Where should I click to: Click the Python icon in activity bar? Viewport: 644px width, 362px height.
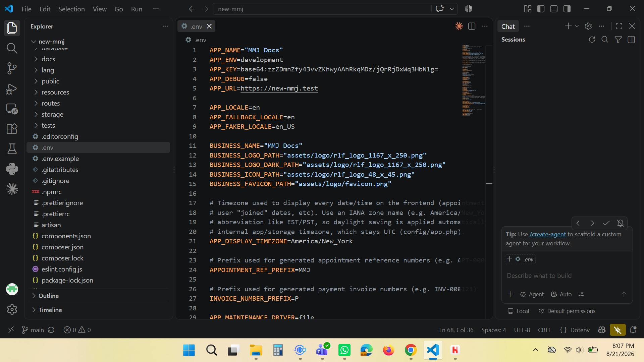tap(12, 169)
